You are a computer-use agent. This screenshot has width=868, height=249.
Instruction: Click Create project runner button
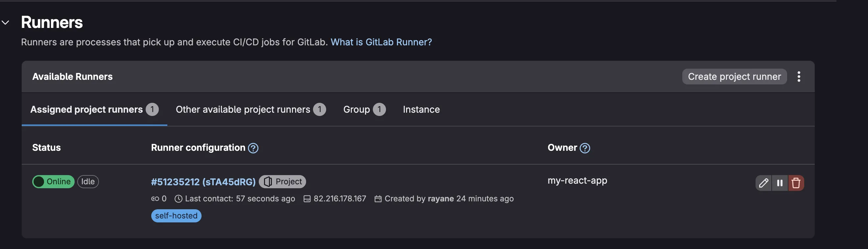[x=734, y=77]
